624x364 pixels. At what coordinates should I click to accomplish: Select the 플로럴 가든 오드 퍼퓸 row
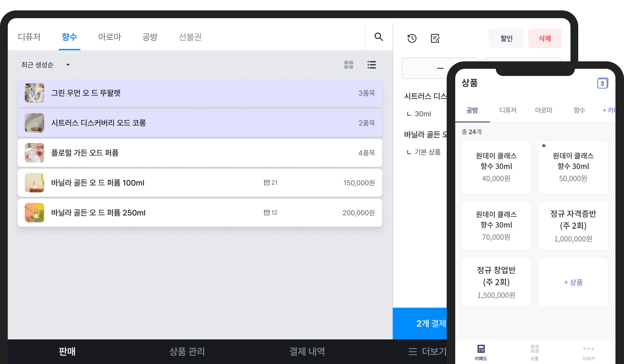pyautogui.click(x=200, y=153)
